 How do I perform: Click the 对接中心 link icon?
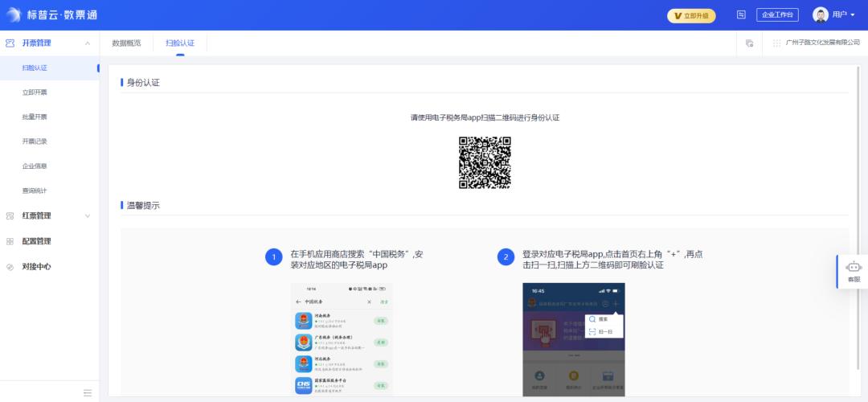(x=10, y=267)
